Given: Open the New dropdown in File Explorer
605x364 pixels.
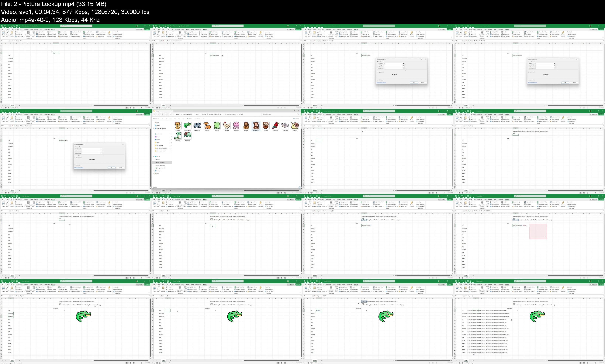Looking at the screenshot, I should coord(156,119).
